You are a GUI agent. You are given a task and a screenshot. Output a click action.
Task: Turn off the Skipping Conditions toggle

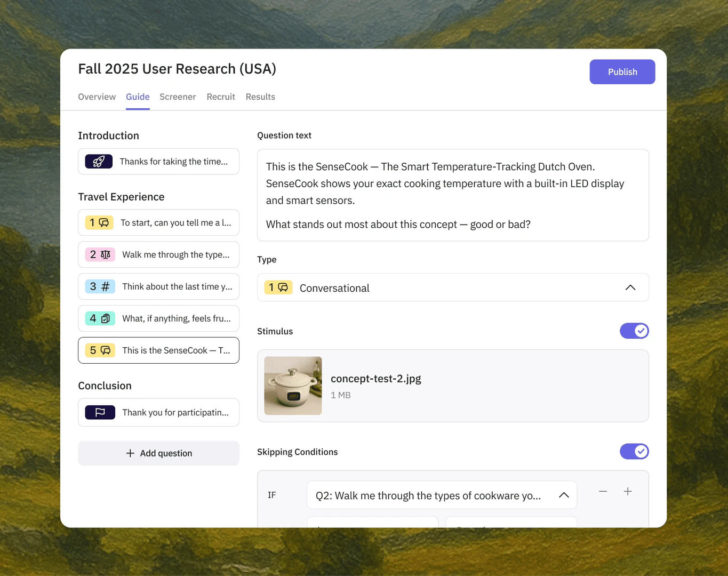(x=634, y=451)
